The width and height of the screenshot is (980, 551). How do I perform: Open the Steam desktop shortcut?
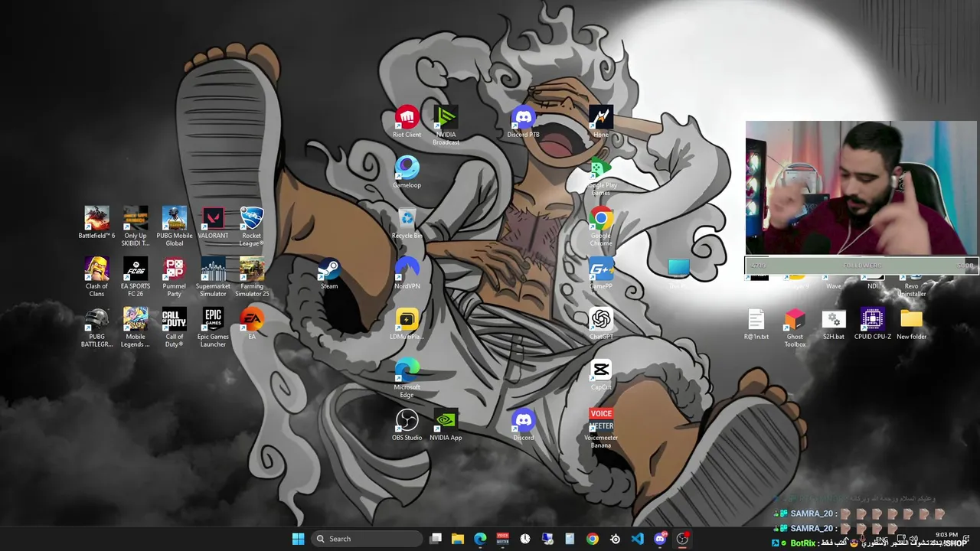click(329, 273)
